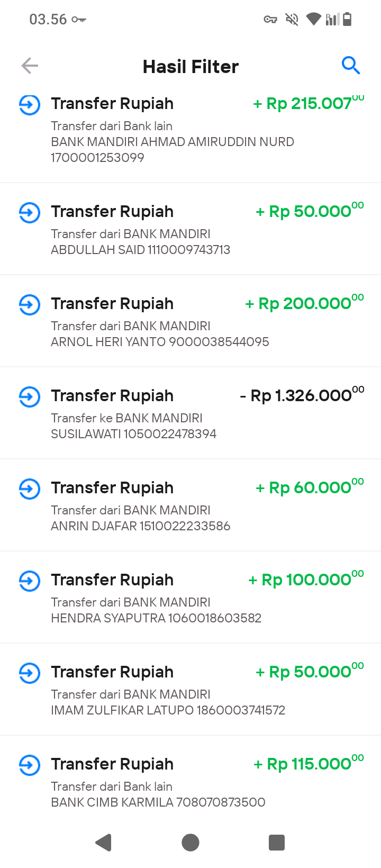Tap the back arrow icon
This screenshot has width=381, height=868.
(30, 66)
